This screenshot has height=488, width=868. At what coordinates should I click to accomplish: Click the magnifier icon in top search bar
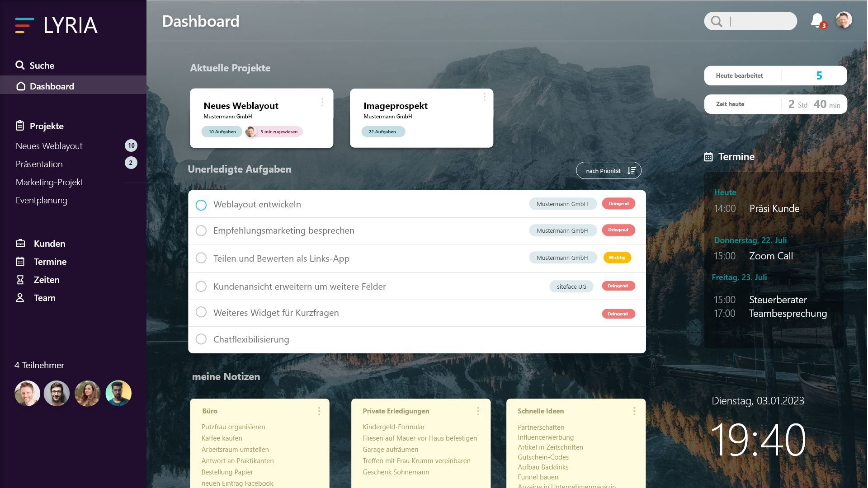click(717, 21)
